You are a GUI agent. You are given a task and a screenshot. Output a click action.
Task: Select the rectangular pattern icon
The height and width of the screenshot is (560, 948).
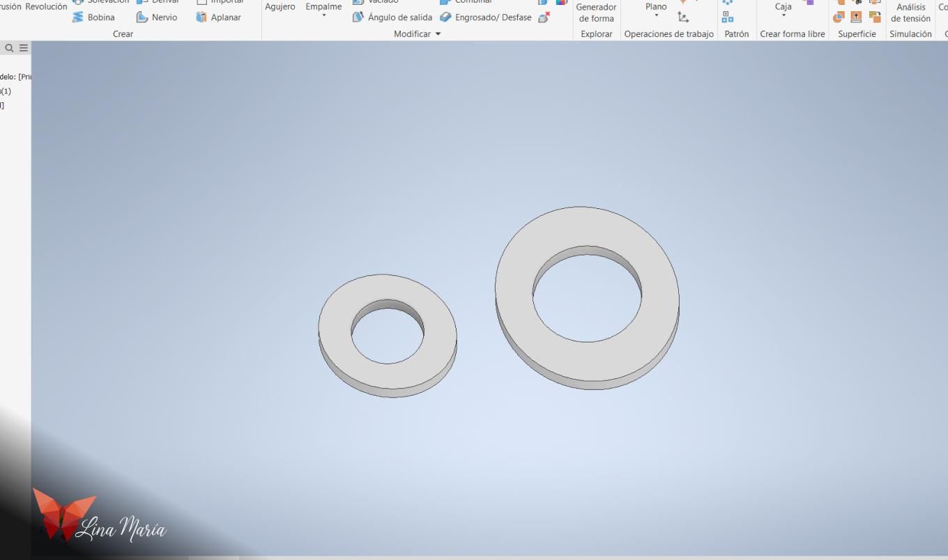pyautogui.click(x=728, y=17)
